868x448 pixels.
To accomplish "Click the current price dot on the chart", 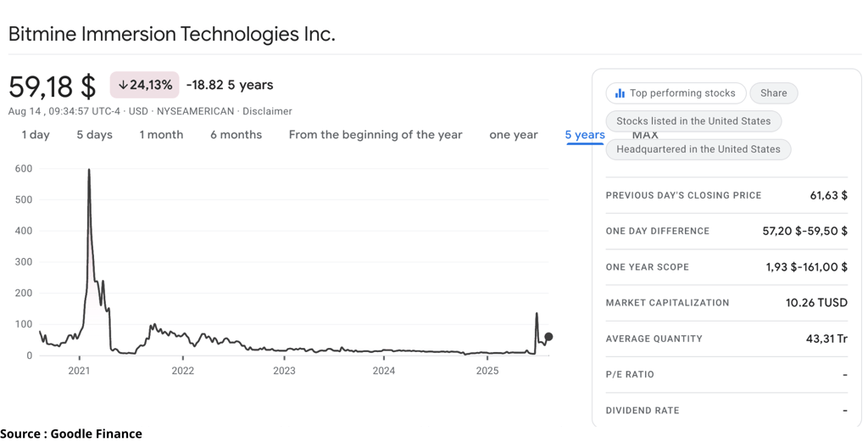I will coord(548,337).
